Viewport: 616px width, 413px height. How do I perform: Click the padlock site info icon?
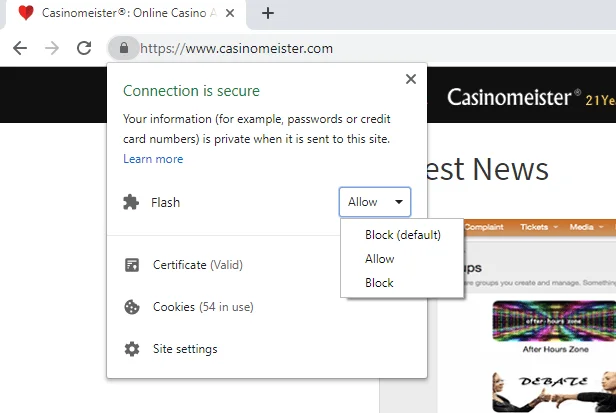point(124,48)
